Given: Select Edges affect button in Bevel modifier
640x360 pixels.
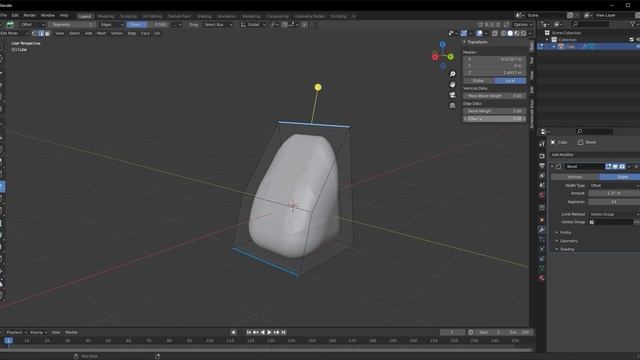Looking at the screenshot, I should [x=619, y=177].
